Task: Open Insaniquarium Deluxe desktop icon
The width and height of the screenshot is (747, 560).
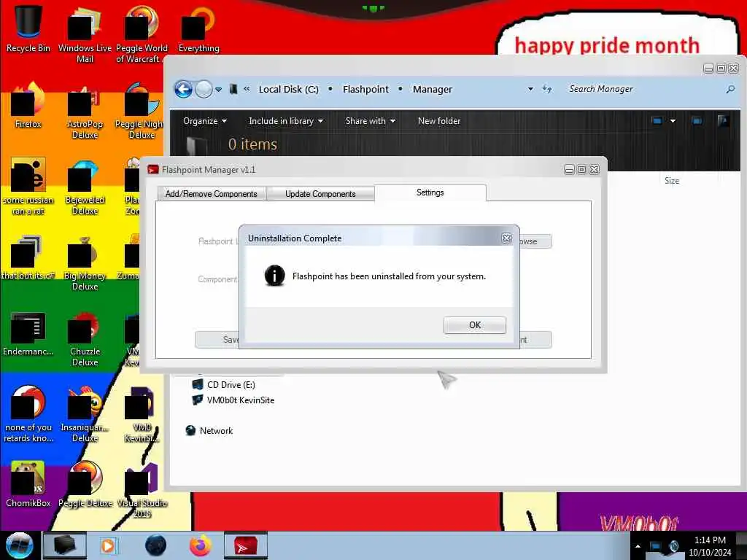Action: 85,414
